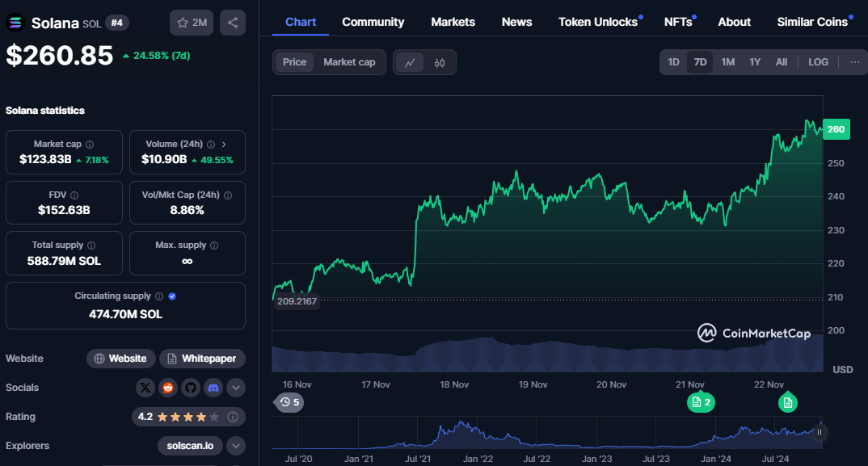Open the X (Twitter) social icon

pyautogui.click(x=145, y=388)
